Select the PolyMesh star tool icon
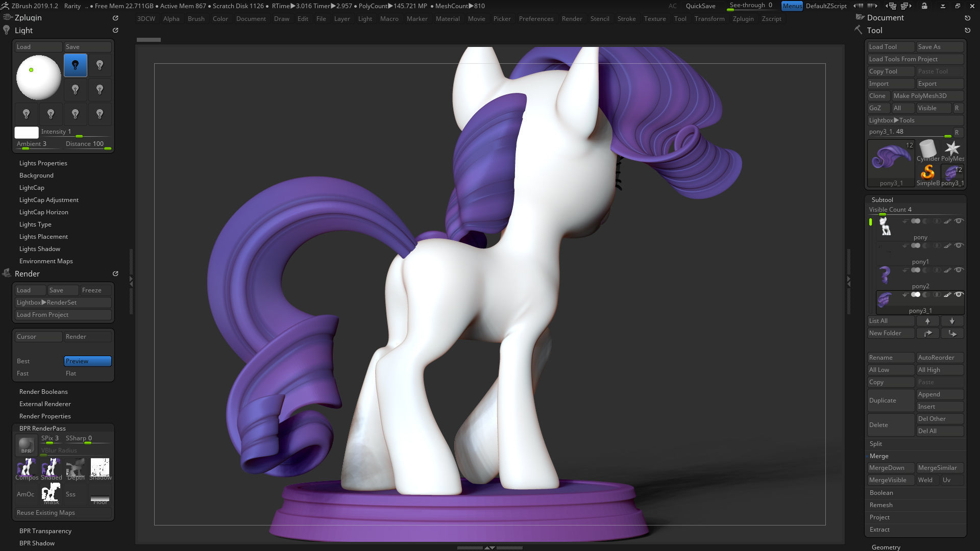The image size is (980, 551). tap(952, 151)
